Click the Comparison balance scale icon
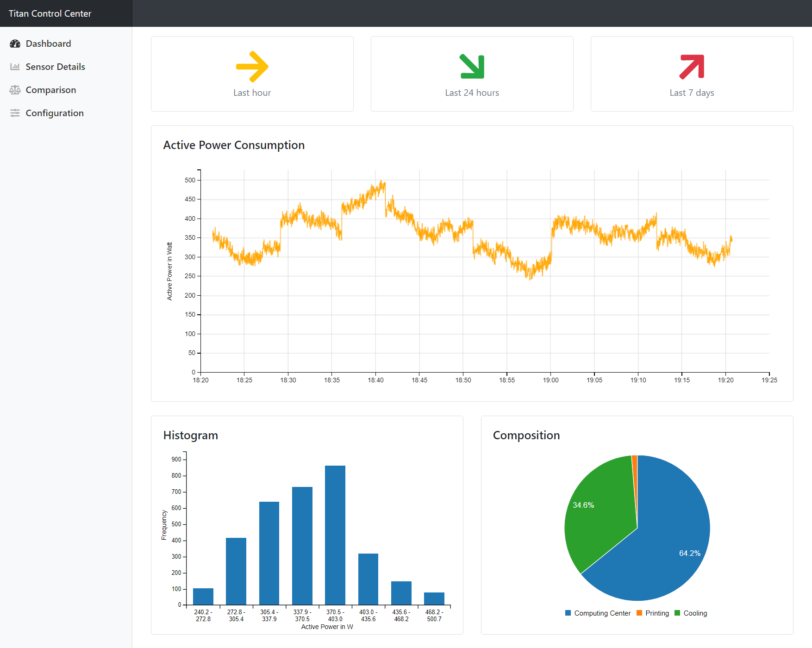The height and width of the screenshot is (648, 812). click(x=15, y=90)
